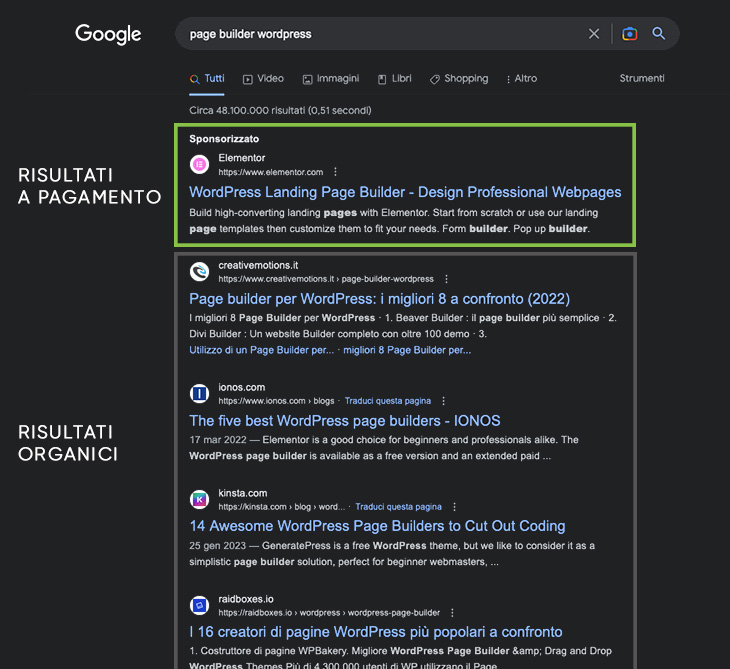The image size is (730, 669).
Task: Open sitelink Utilizzo di un Page Builder per...
Action: point(261,350)
